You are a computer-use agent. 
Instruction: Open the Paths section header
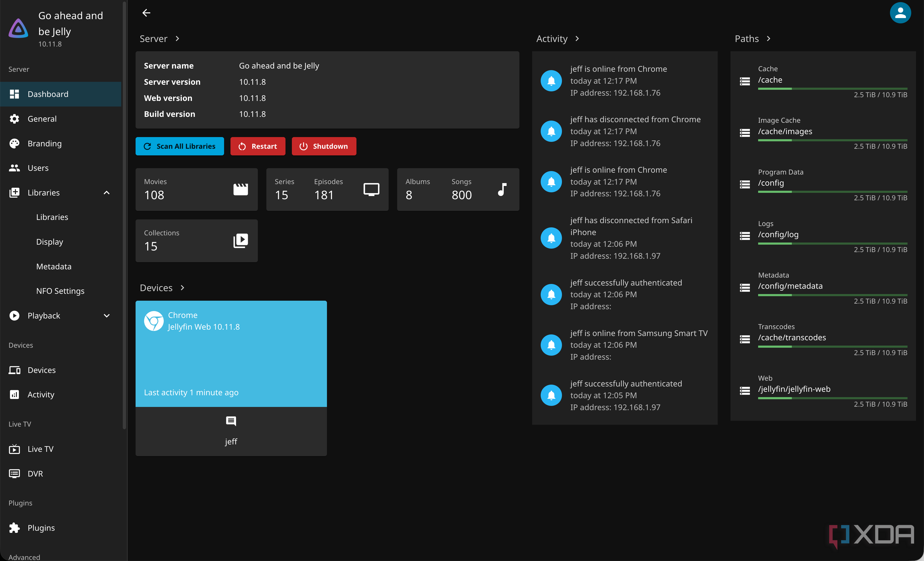pos(753,39)
